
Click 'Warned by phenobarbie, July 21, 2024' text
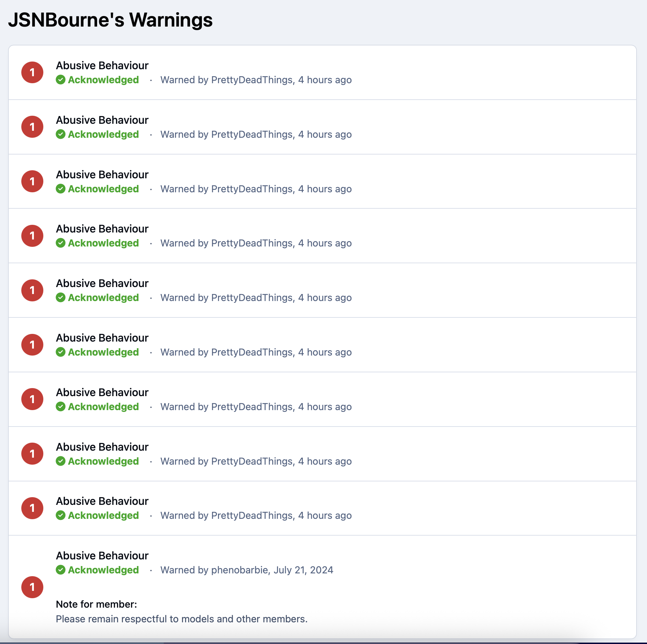click(x=247, y=570)
